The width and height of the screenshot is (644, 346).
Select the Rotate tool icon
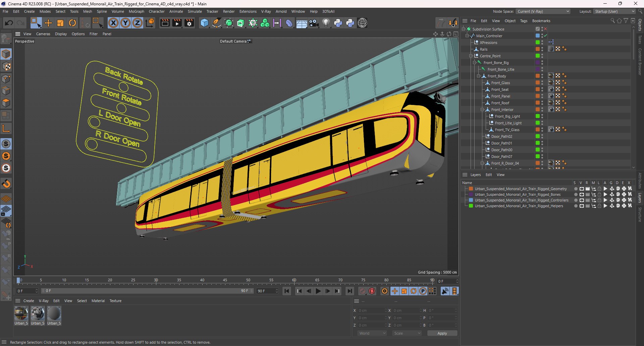(72, 23)
